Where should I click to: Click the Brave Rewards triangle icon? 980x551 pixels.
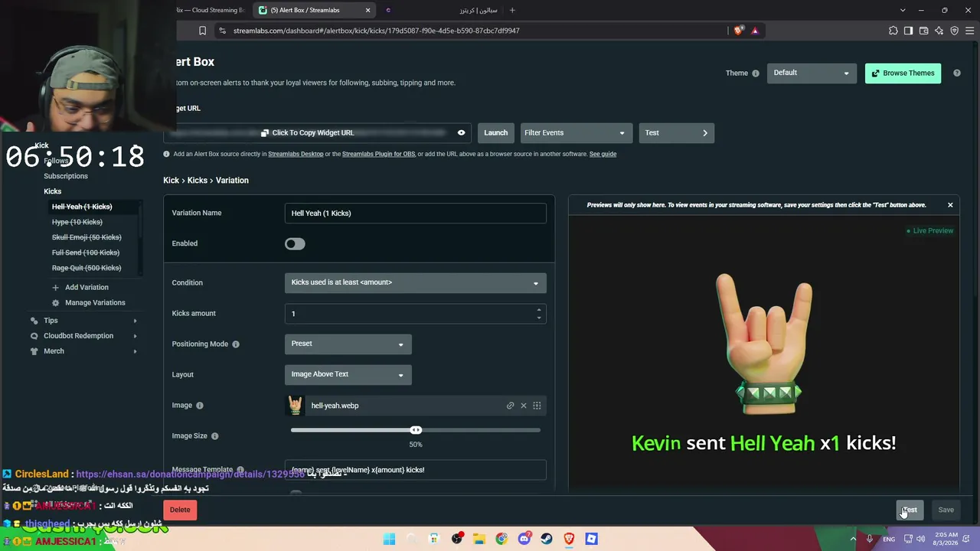[755, 31]
